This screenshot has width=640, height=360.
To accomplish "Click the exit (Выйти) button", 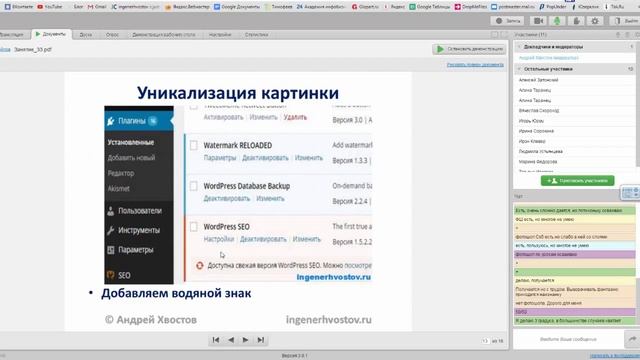I will click(624, 21).
